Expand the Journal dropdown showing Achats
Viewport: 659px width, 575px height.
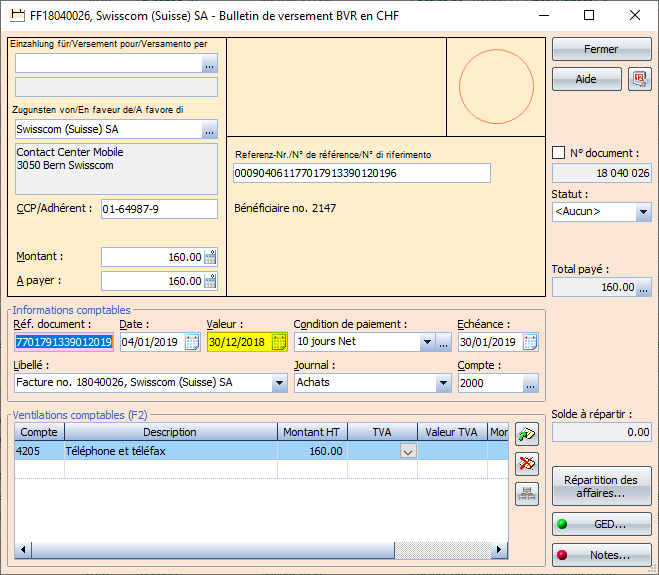pyautogui.click(x=443, y=383)
